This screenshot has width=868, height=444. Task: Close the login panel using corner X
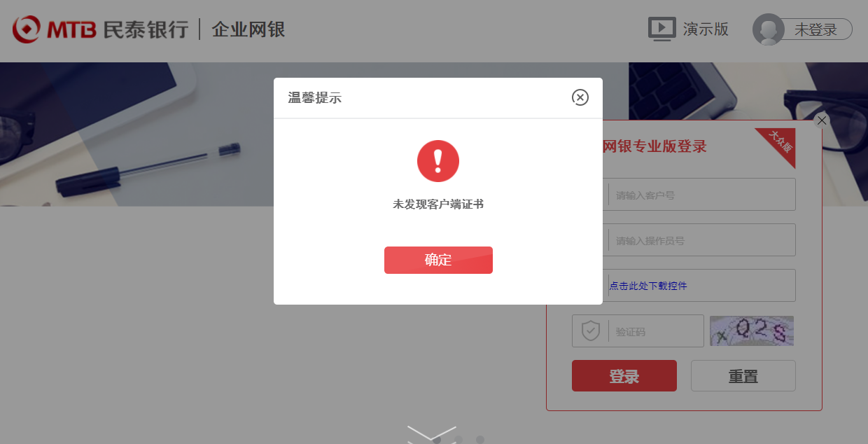822,120
